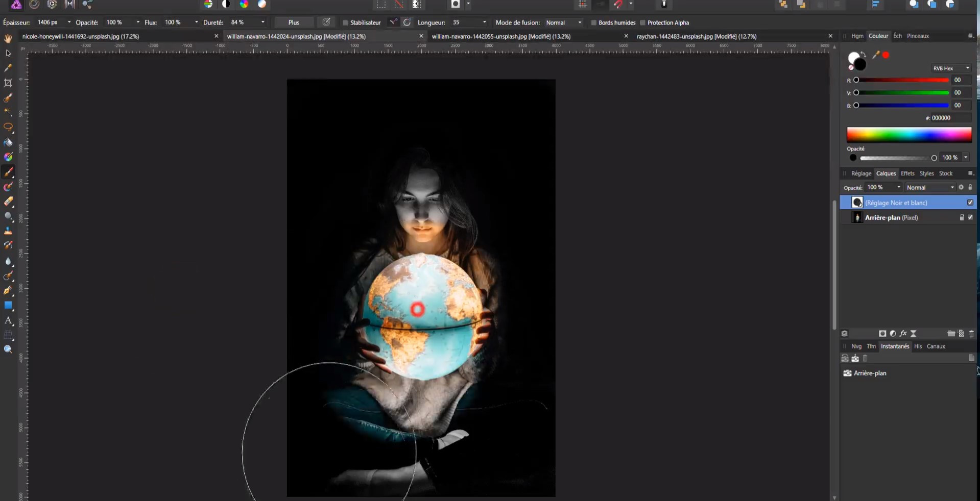Image resolution: width=980 pixels, height=501 pixels.
Task: Toggle the Stabilisateur checkbox
Action: coord(345,22)
